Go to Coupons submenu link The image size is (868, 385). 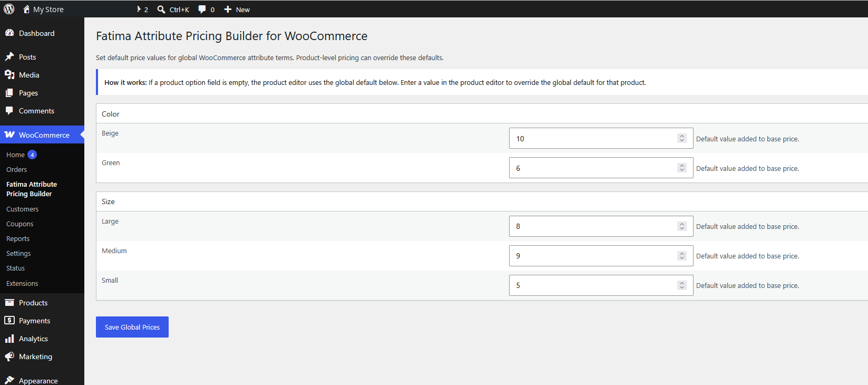tap(19, 224)
